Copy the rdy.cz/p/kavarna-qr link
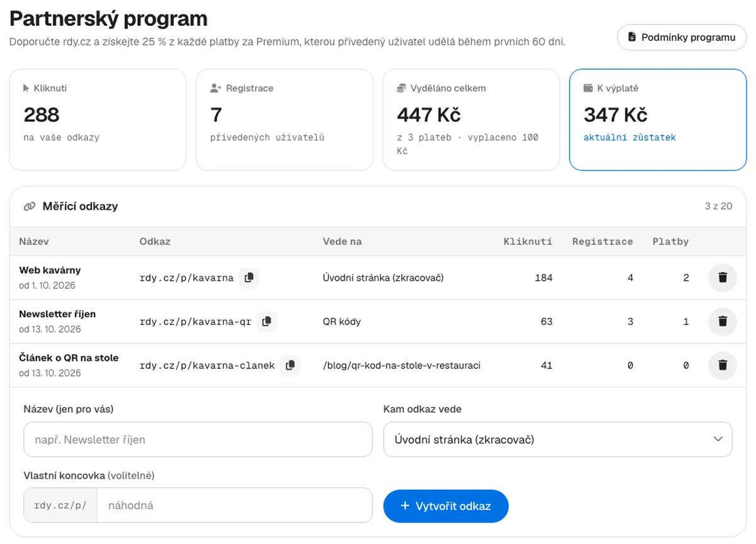The height and width of the screenshot is (544, 756). coord(266,321)
